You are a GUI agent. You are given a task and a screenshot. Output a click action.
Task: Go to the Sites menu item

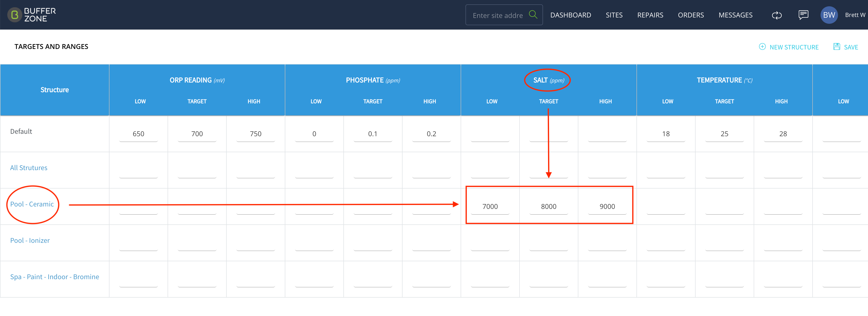click(614, 15)
